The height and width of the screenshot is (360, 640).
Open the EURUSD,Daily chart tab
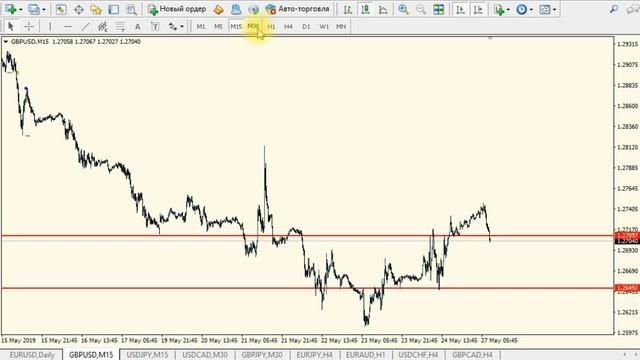[32, 355]
